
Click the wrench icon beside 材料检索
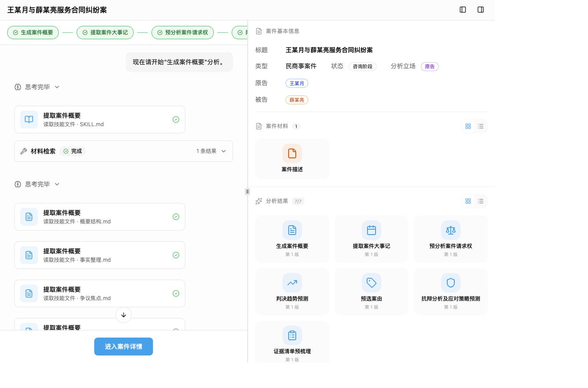tap(24, 151)
